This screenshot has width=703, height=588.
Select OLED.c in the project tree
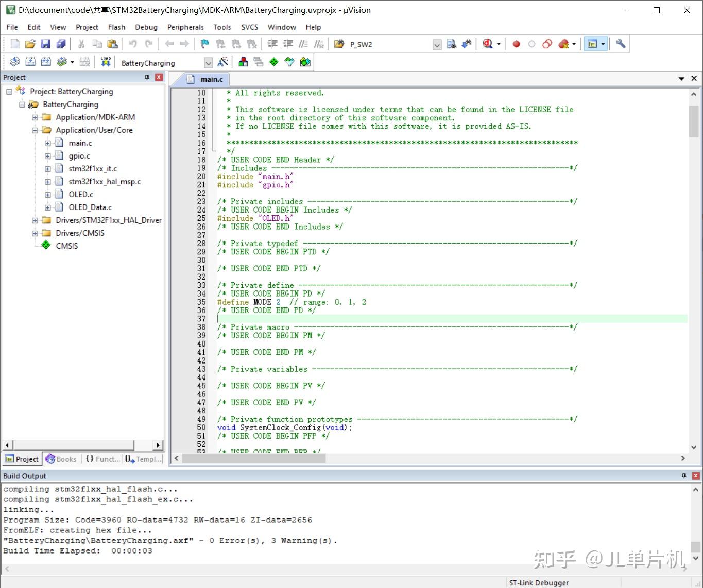point(81,195)
